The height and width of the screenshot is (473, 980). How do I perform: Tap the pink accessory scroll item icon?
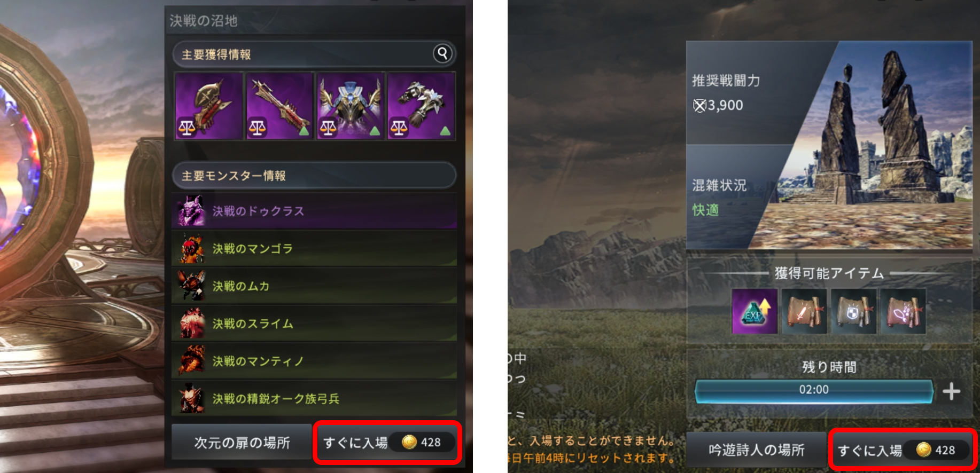903,312
